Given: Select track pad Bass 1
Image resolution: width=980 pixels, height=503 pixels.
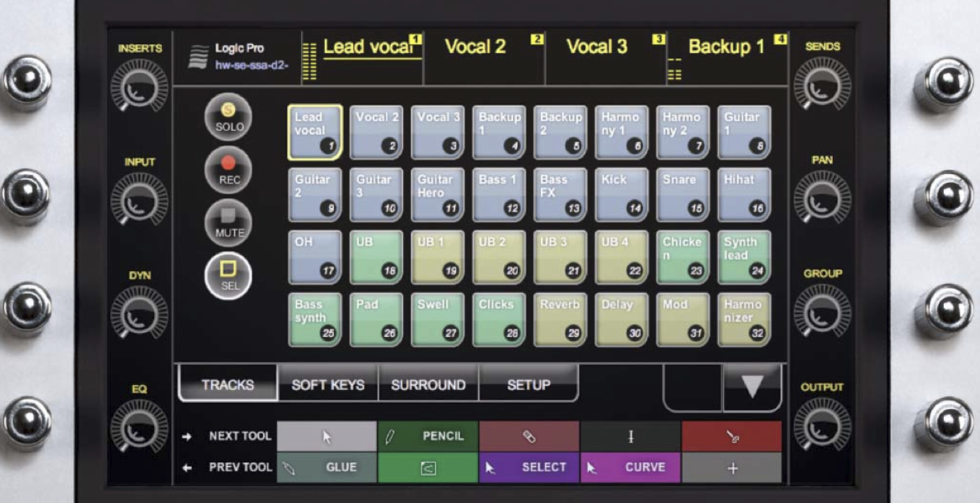Looking at the screenshot, I should [499, 195].
